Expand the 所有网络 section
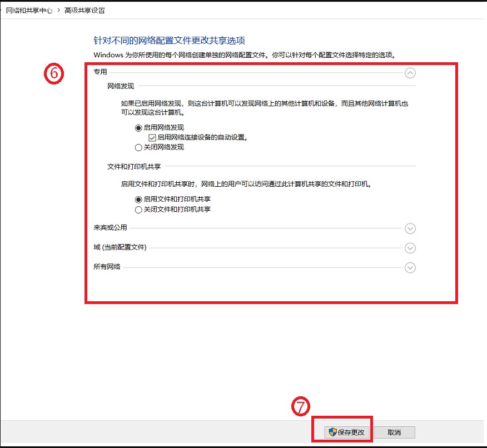 (x=410, y=268)
